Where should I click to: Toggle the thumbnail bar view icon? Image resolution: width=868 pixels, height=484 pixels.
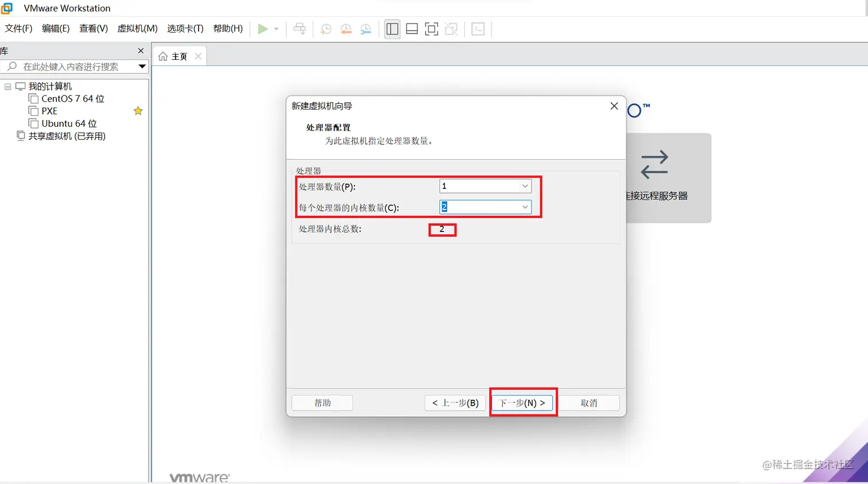(x=412, y=29)
